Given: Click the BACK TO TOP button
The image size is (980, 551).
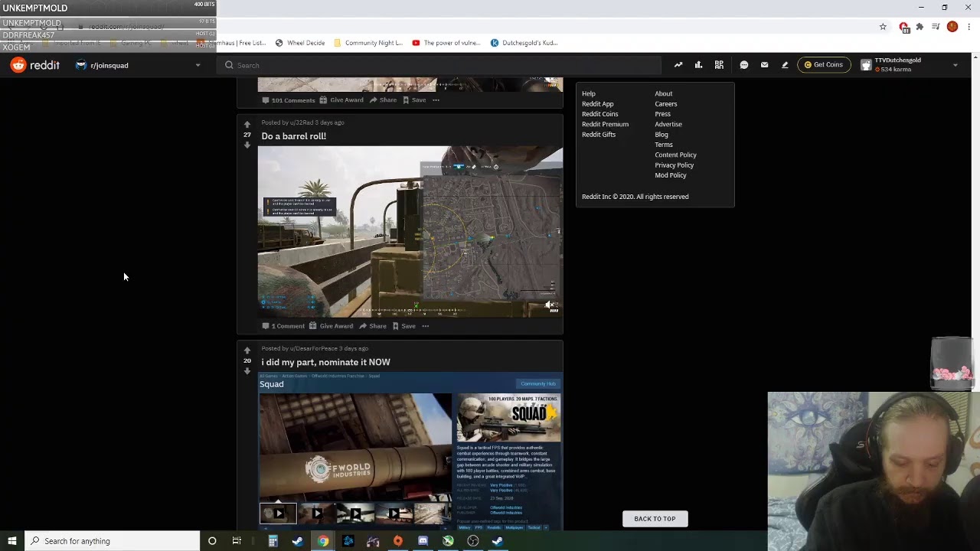Looking at the screenshot, I should [x=655, y=519].
